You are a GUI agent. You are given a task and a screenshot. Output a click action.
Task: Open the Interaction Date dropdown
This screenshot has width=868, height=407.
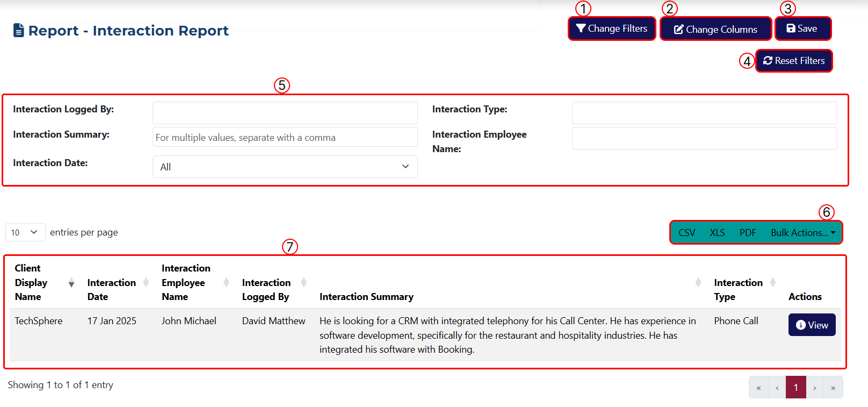(x=285, y=167)
